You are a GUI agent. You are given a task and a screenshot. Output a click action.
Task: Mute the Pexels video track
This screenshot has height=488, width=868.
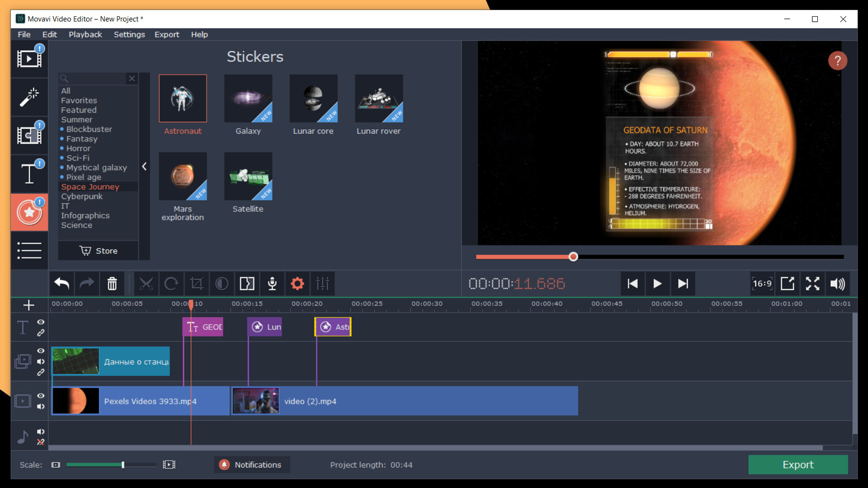click(x=41, y=407)
